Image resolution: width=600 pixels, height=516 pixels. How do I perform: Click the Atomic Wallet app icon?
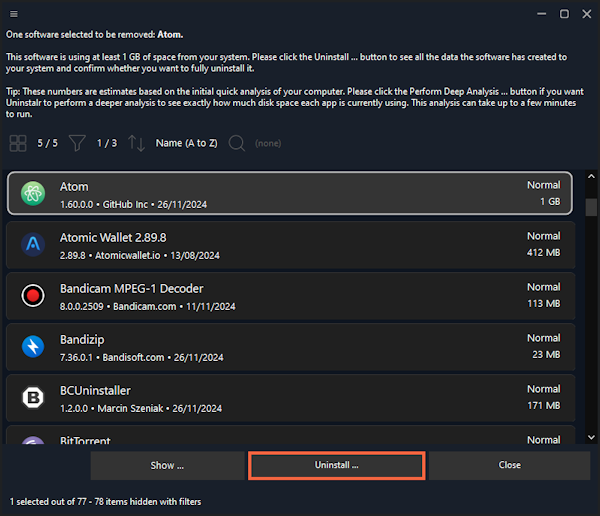(33, 244)
